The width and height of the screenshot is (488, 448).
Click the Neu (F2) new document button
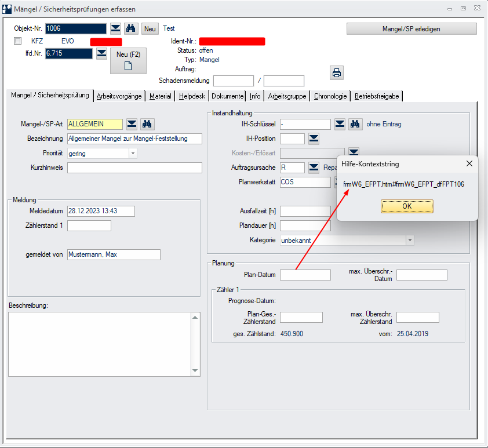[x=128, y=61]
